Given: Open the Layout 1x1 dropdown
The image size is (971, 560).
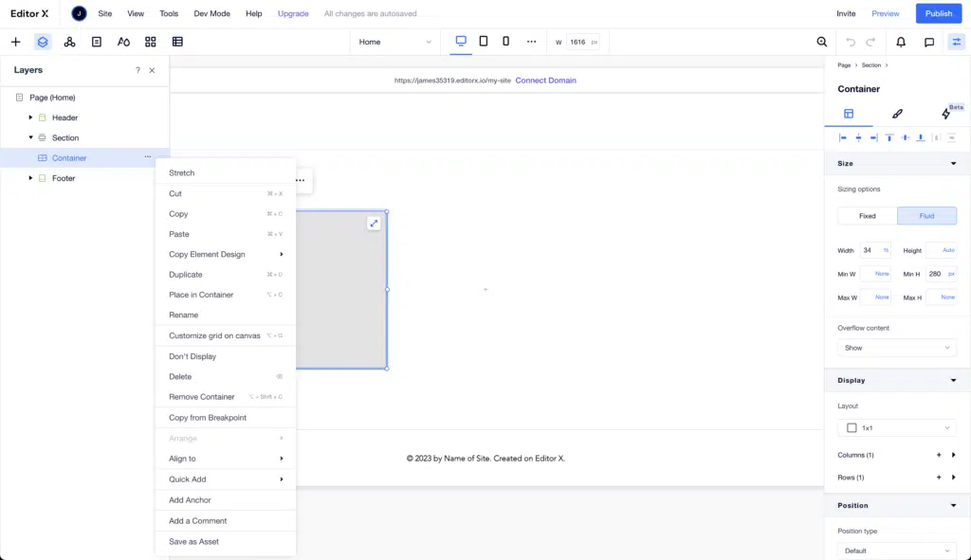Looking at the screenshot, I should click(x=897, y=428).
